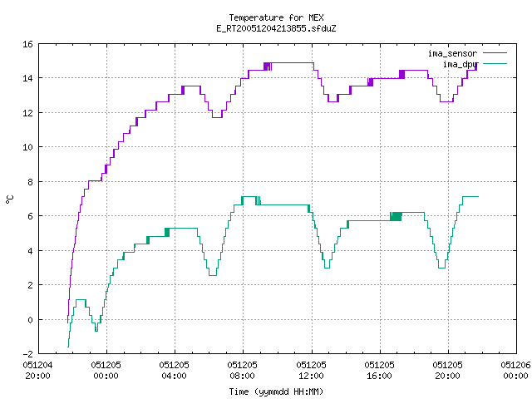Click the purple ima_sensor legend line sample
532x399 pixels.
pyautogui.click(x=495, y=53)
